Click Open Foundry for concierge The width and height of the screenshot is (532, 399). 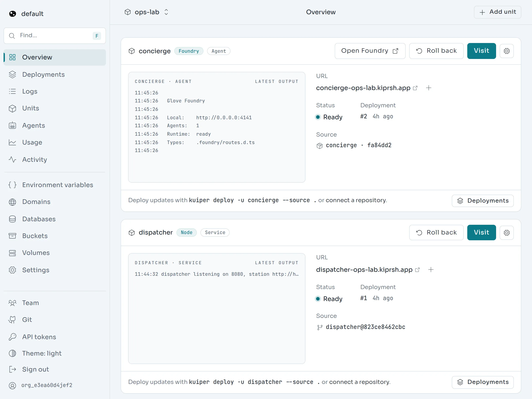click(x=370, y=51)
